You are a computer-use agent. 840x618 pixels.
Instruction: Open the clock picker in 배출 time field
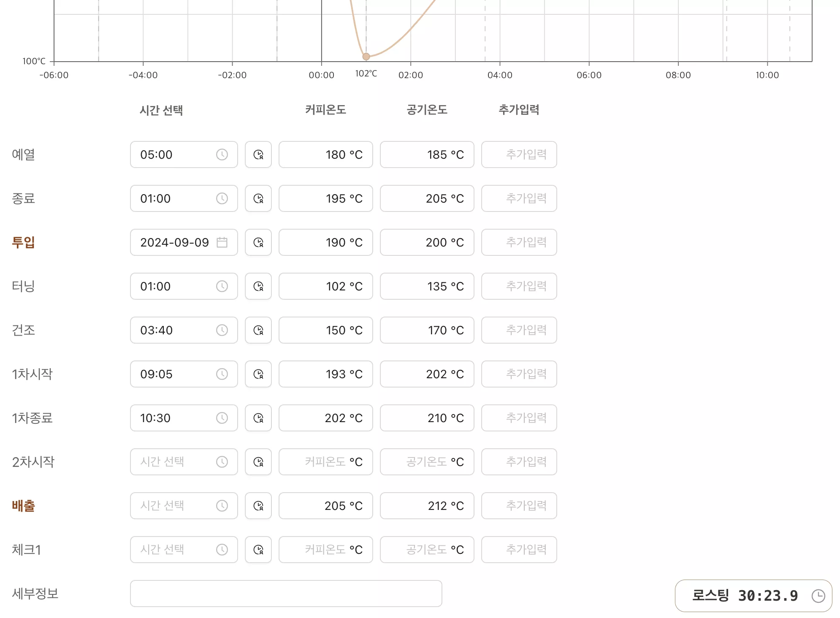222,506
